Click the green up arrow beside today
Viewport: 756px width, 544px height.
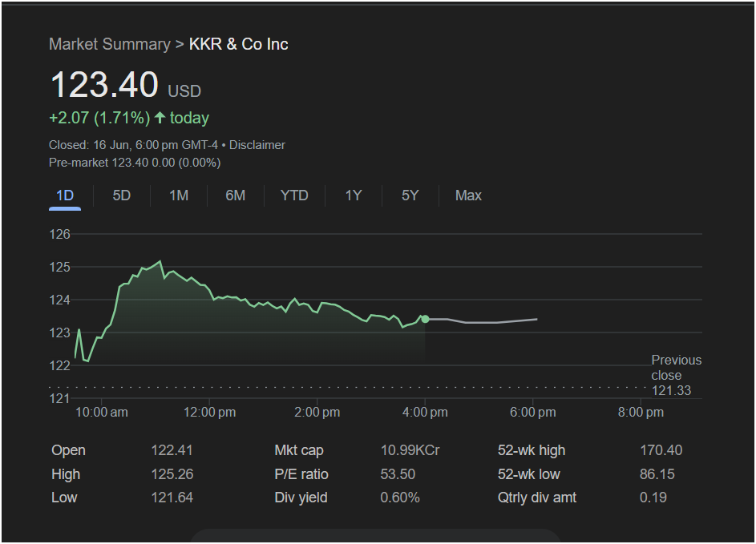coord(160,118)
